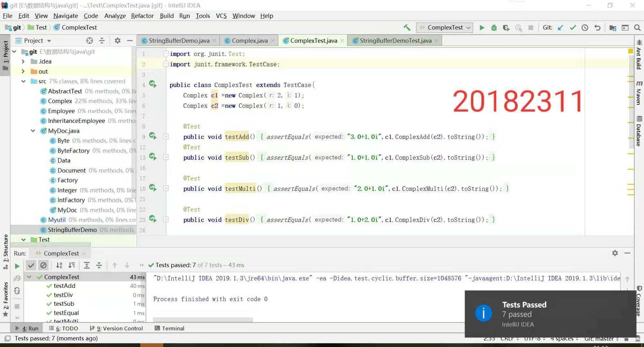Open the ComplexTest run configuration dropdown
This screenshot has height=347, width=644.
[445, 28]
